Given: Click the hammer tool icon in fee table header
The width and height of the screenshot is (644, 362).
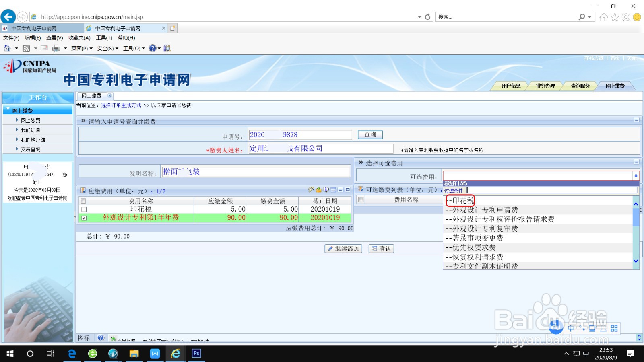Looking at the screenshot, I should tap(311, 190).
